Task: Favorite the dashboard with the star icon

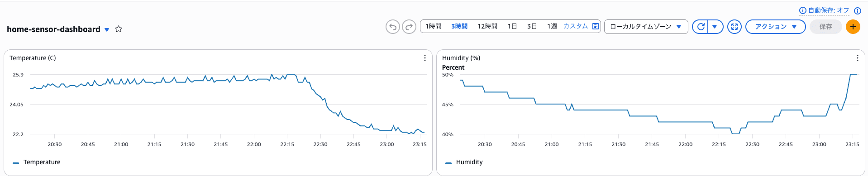Action: (119, 29)
